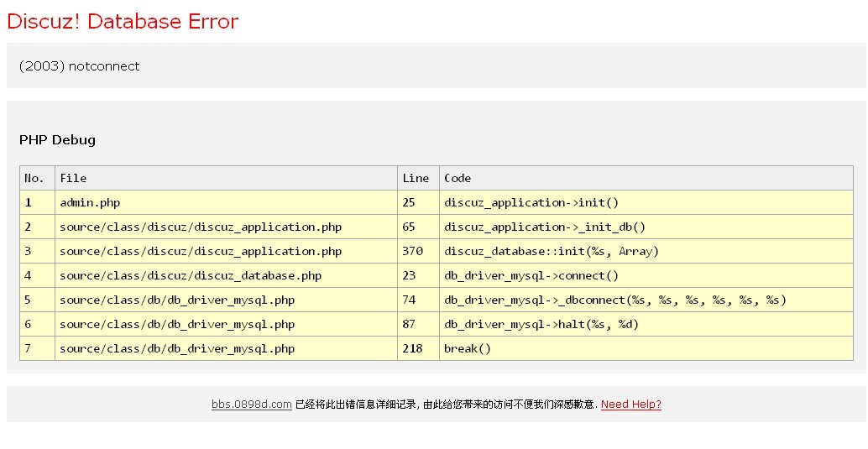Viewport: 868px width, 449px height.
Task: Click the Line column header
Action: point(419,178)
